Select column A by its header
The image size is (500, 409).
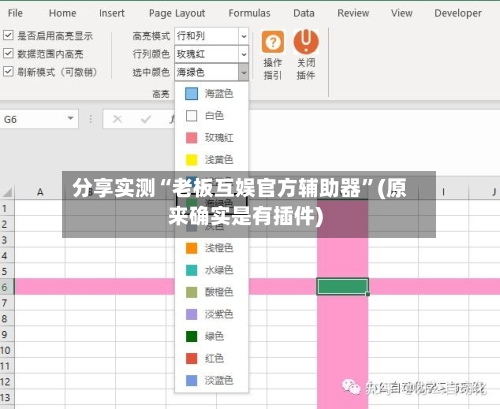coord(40,192)
